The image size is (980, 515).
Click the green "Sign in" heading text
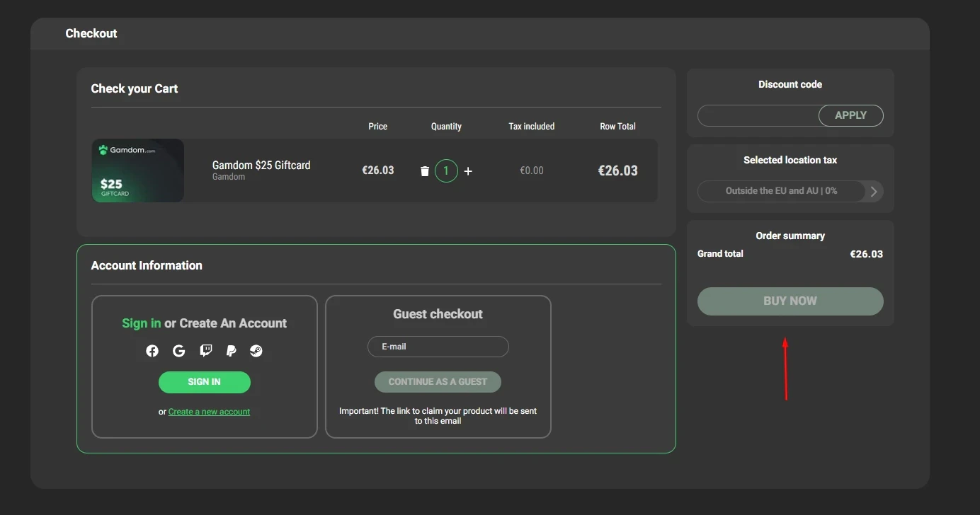click(x=142, y=323)
